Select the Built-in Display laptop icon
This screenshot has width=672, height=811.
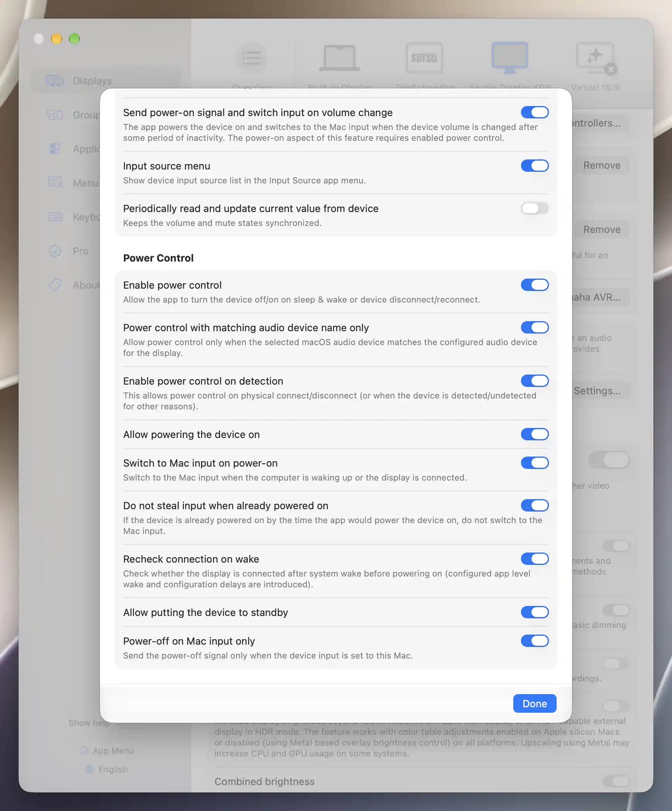[339, 58]
